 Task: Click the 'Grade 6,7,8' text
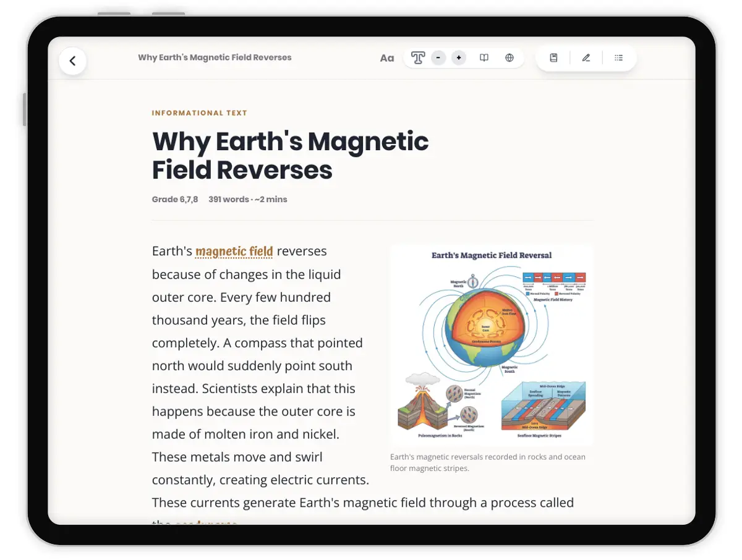pyautogui.click(x=175, y=200)
